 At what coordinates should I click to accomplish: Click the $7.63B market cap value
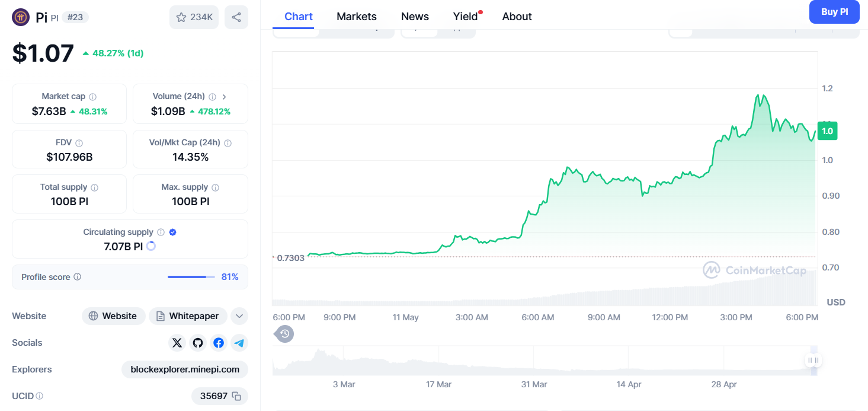pos(49,111)
